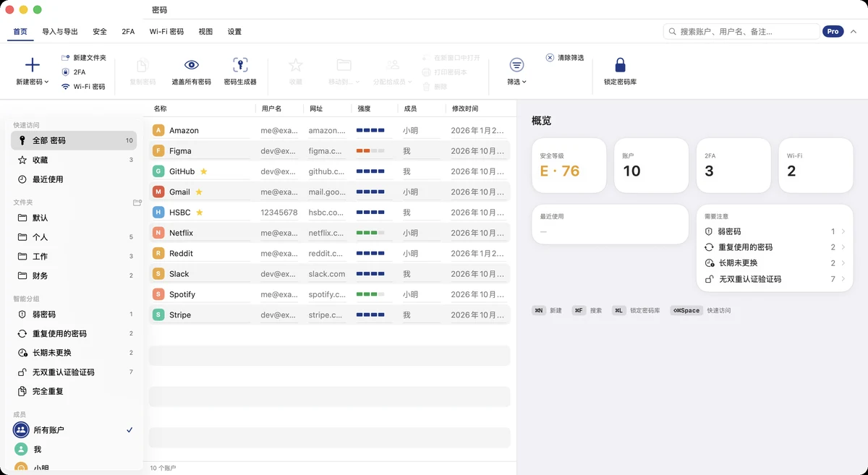Select the 弱密码 smart group in the sidebar
Image resolution: width=868 pixels, height=475 pixels.
pyautogui.click(x=74, y=314)
